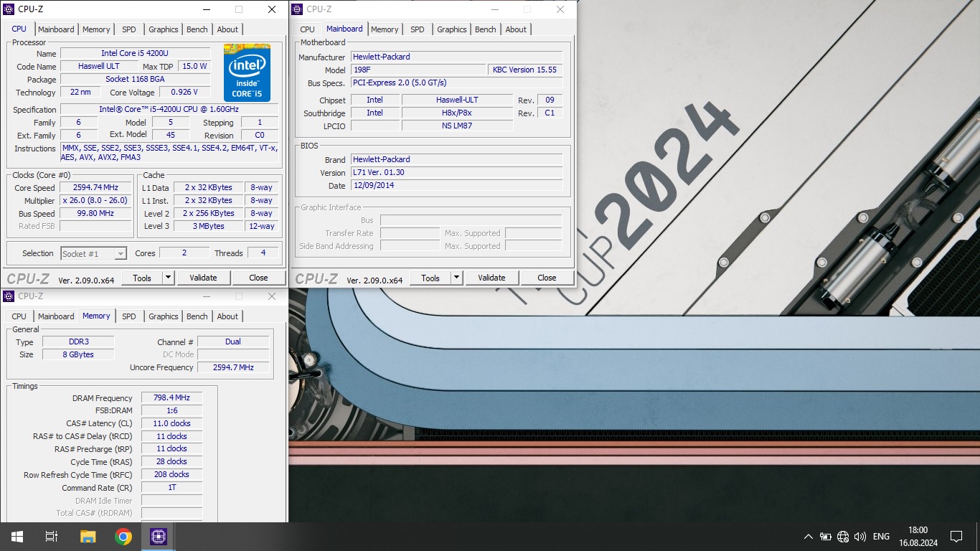Click Close button in Mainboard window
The width and height of the screenshot is (980, 551).
click(547, 278)
